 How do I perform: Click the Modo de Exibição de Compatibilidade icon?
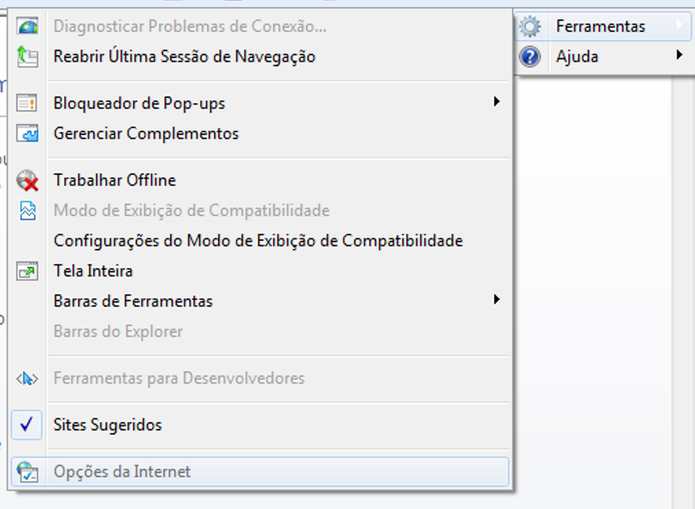pos(27,210)
